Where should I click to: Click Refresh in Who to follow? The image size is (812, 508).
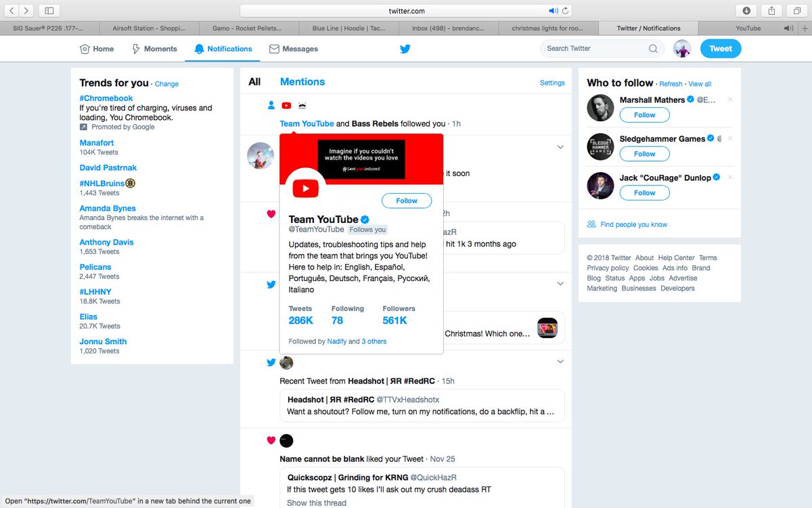click(671, 84)
